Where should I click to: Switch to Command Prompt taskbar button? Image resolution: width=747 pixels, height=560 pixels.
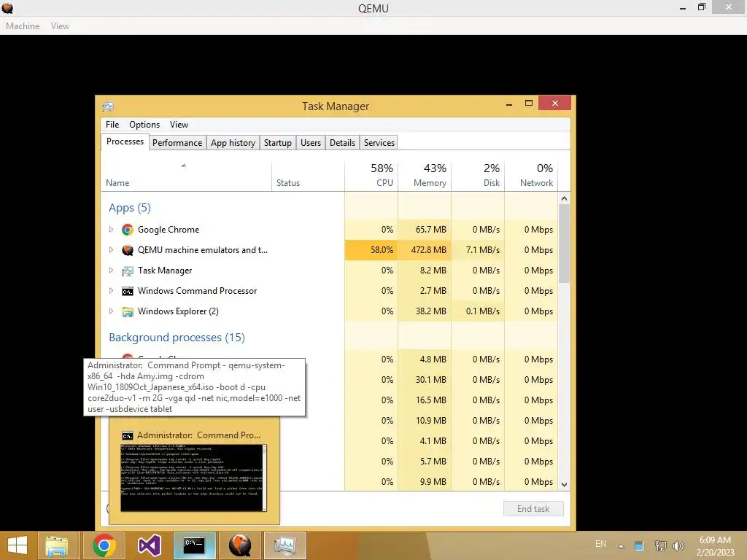point(194,545)
